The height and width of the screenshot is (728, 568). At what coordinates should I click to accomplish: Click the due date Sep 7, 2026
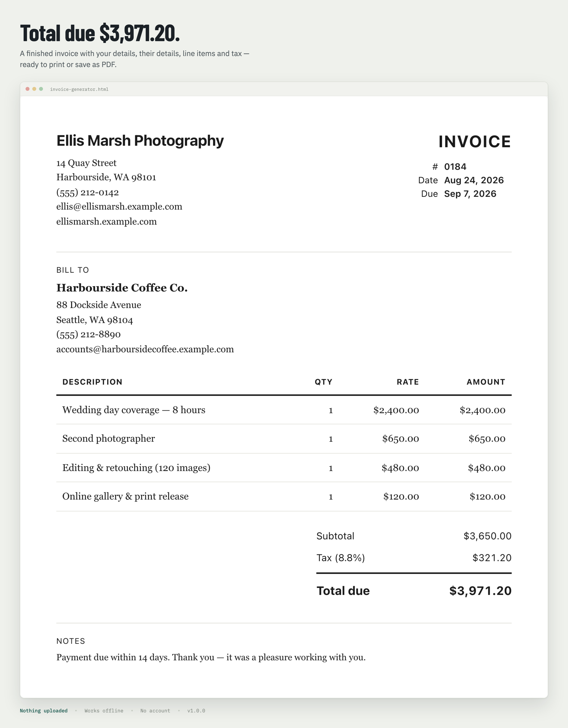[470, 194]
